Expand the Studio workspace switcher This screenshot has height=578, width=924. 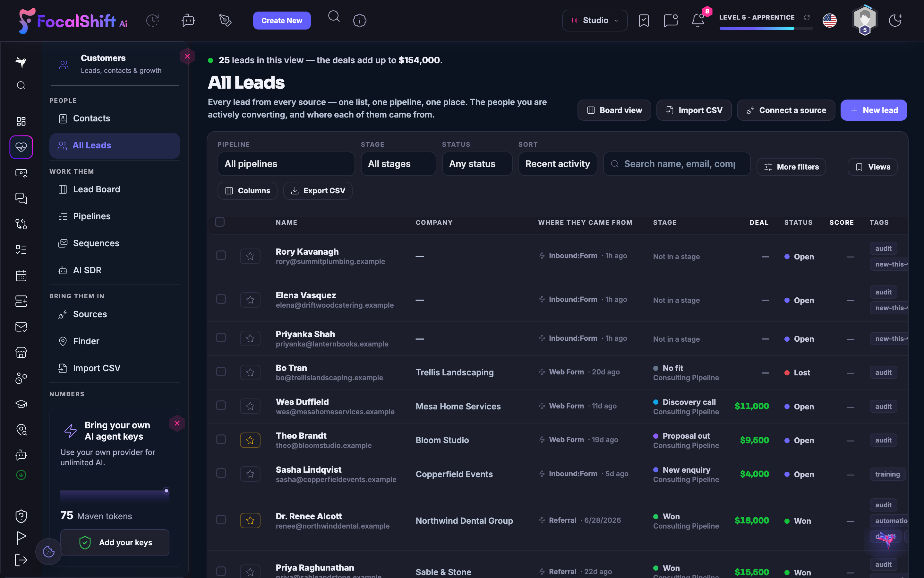point(595,21)
